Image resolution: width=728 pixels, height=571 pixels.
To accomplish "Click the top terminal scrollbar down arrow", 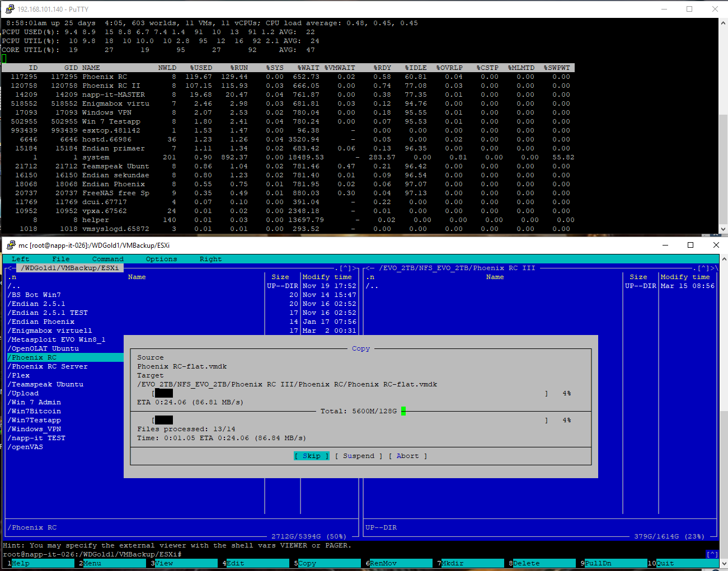I will 723,229.
